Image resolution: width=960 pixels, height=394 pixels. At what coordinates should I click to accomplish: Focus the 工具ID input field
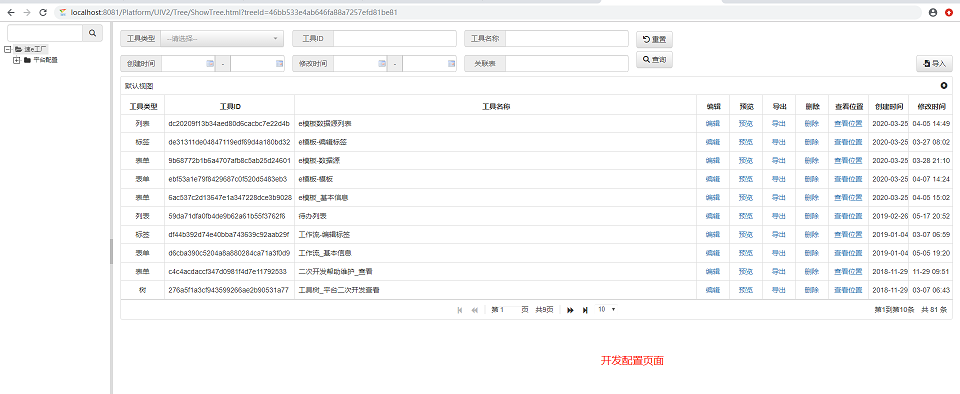[395, 39]
